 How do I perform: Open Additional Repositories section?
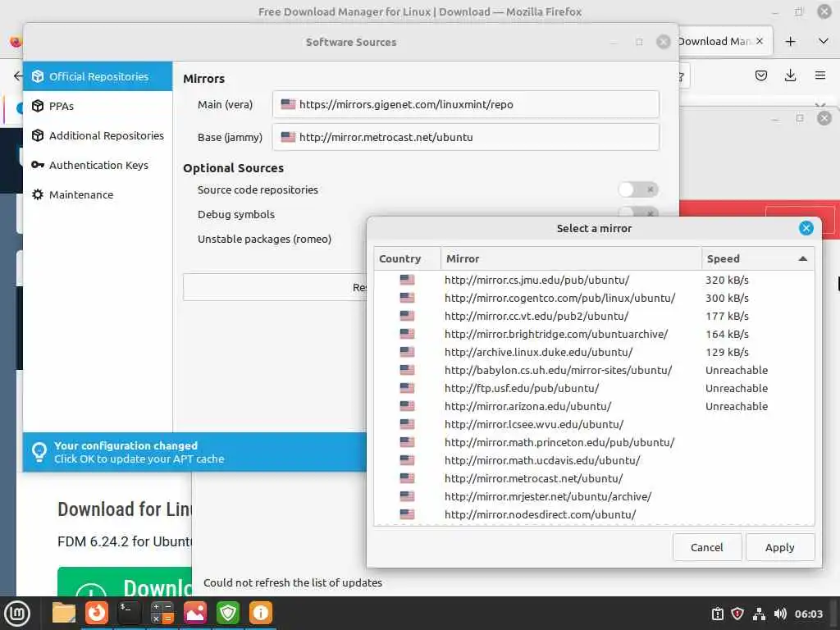[98, 135]
